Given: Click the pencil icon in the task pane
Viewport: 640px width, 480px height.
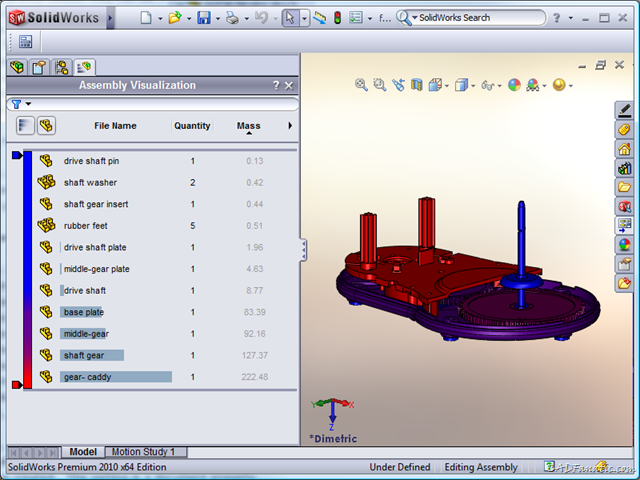Looking at the screenshot, I should (624, 110).
